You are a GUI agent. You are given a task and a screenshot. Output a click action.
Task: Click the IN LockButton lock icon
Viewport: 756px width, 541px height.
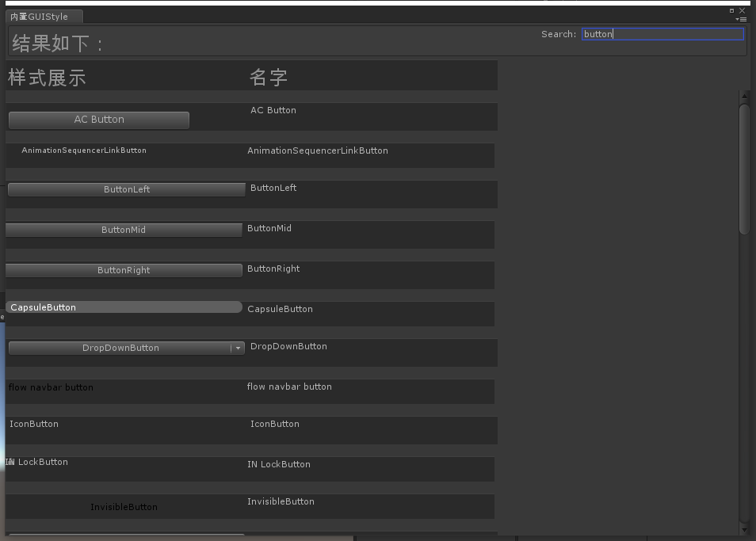(x=10, y=462)
